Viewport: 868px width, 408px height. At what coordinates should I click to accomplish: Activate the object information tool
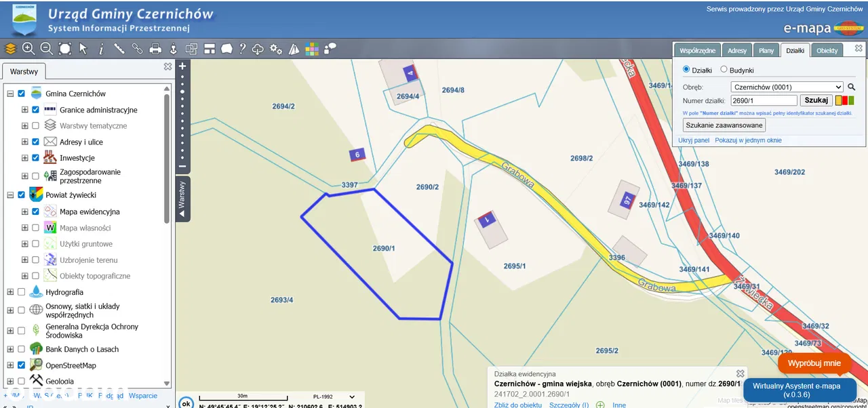[101, 48]
